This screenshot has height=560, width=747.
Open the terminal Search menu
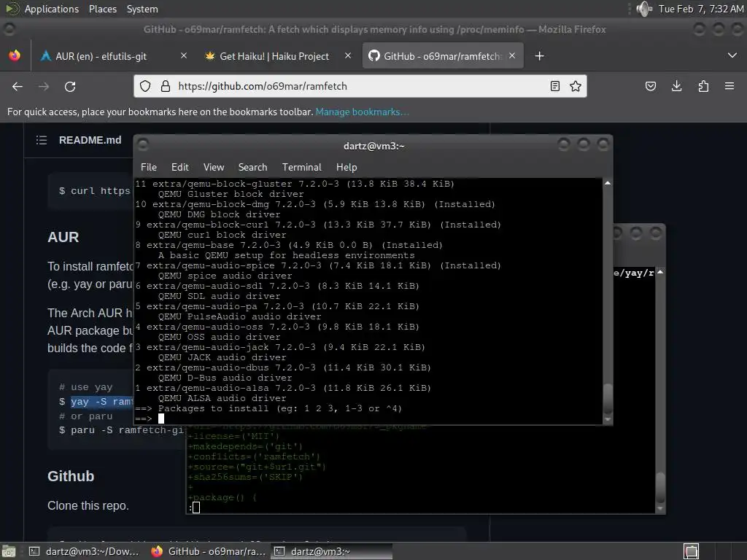(252, 167)
